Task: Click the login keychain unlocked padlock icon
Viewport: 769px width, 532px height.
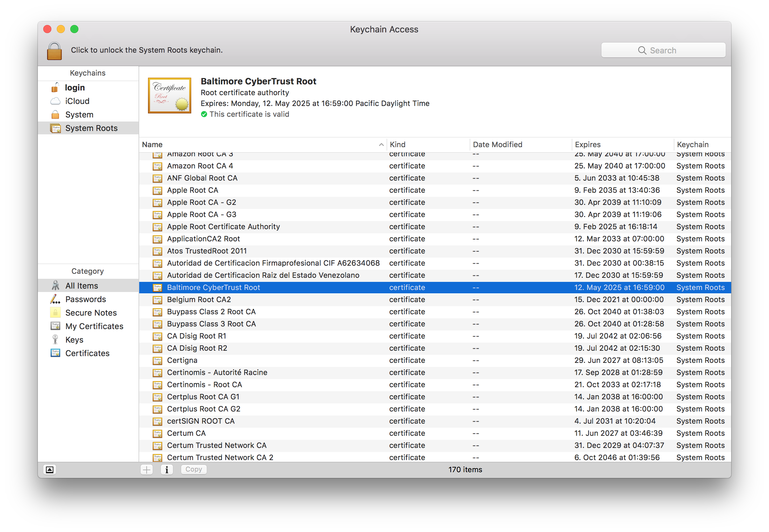Action: [55, 87]
